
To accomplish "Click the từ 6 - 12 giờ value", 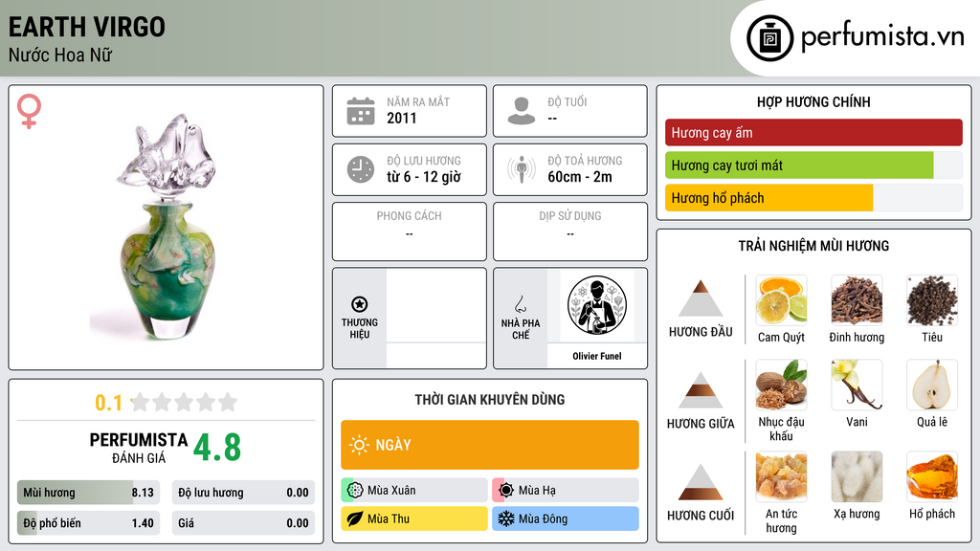I will (x=423, y=177).
